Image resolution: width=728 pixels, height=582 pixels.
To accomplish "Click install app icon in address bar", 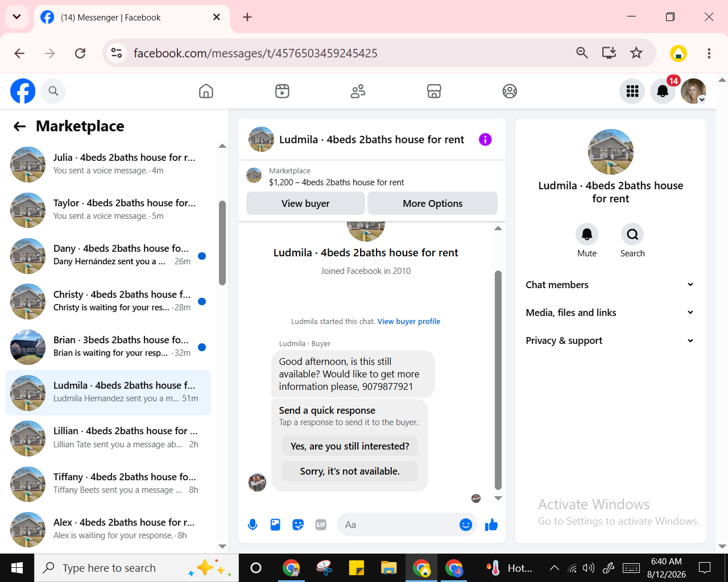I will (609, 53).
